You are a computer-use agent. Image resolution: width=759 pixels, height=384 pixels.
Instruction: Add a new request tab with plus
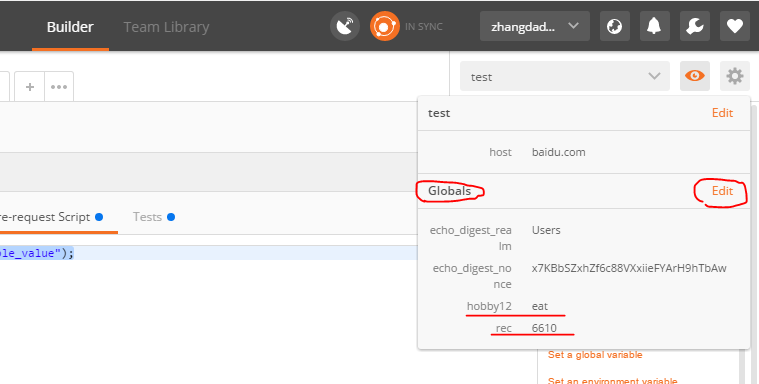(x=30, y=87)
